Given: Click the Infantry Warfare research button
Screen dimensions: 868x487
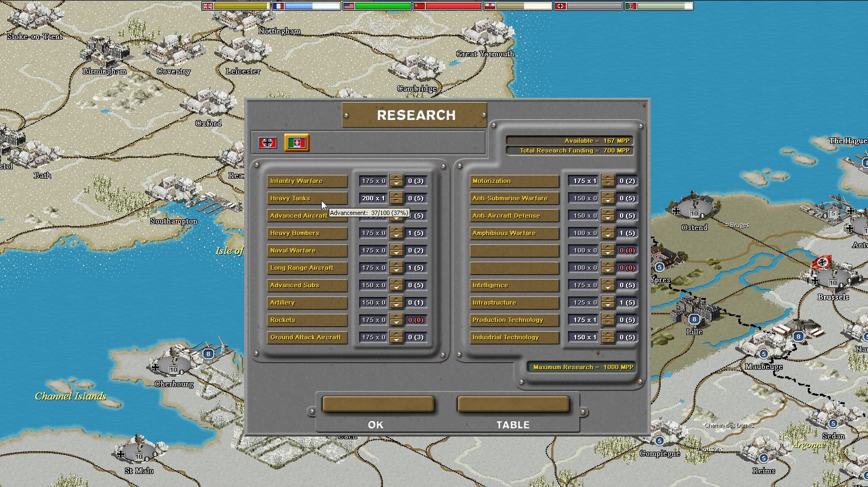Looking at the screenshot, I should point(307,181).
